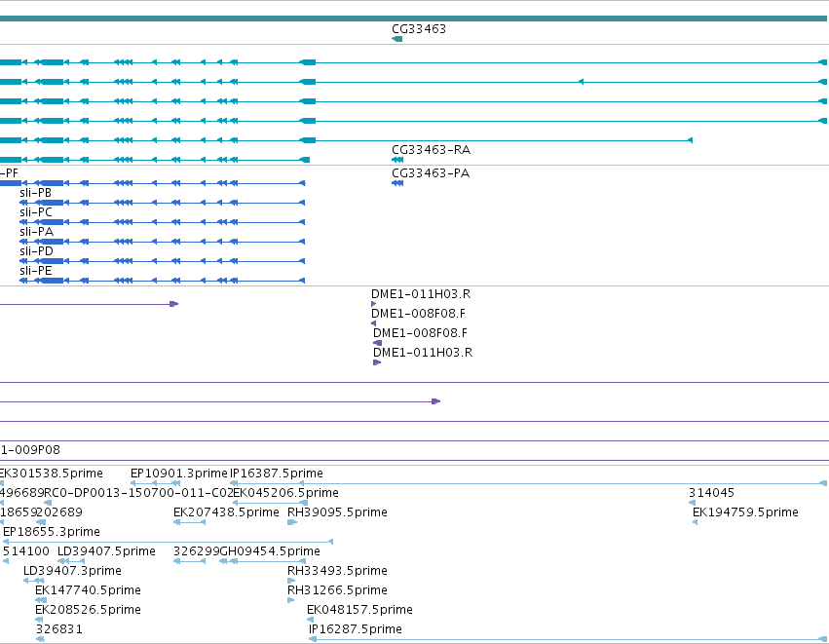Viewport: 829px width, 644px height.
Task: Click the CG33463 gene label
Action: (419, 29)
